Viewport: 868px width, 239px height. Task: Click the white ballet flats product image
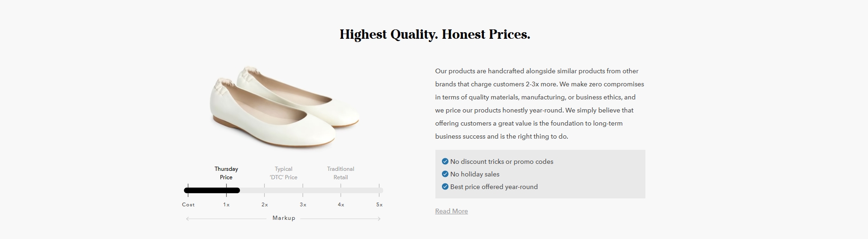tap(284, 107)
